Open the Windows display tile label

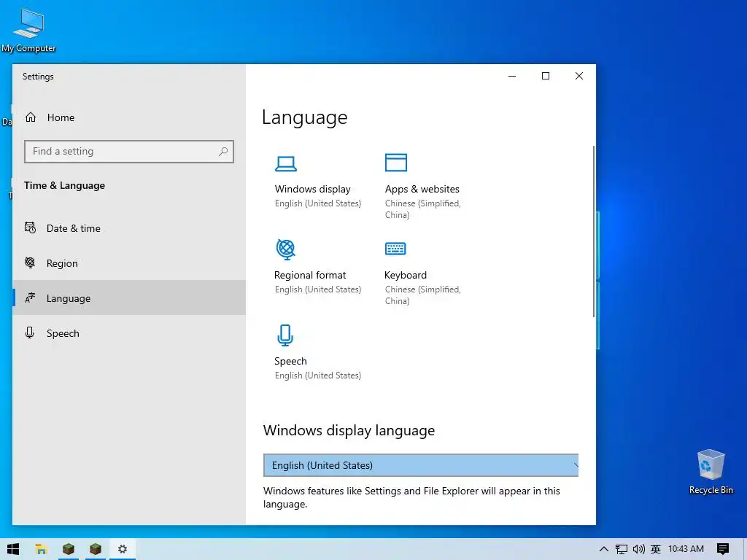pos(312,189)
